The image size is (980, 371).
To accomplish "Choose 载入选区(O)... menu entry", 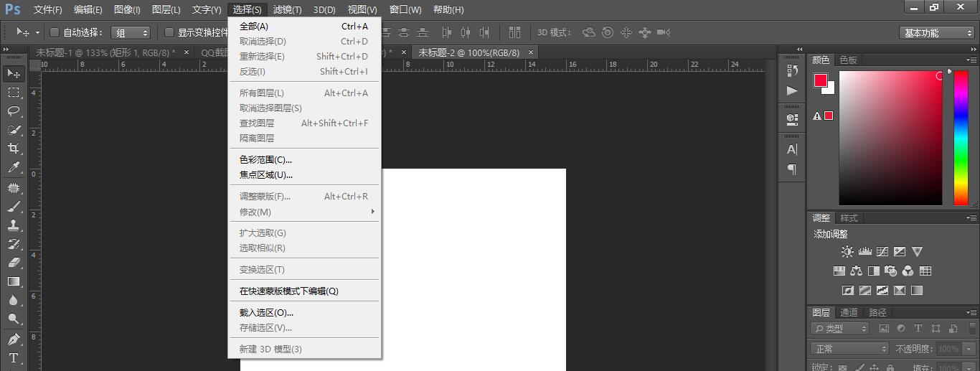I will [x=304, y=312].
